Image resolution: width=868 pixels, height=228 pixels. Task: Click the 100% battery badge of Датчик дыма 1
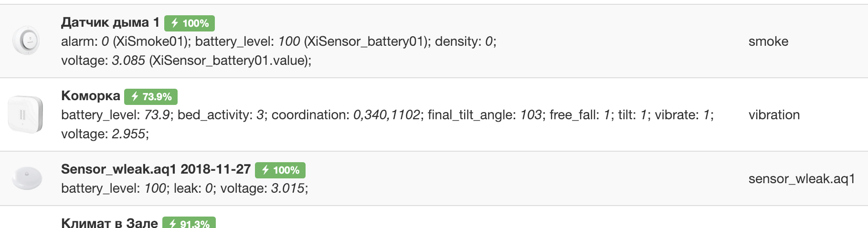point(190,23)
